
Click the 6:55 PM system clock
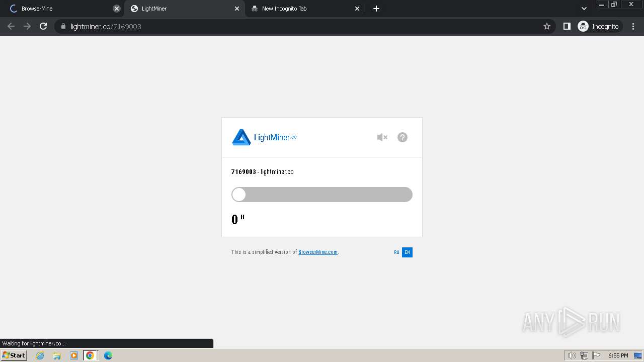point(618,355)
